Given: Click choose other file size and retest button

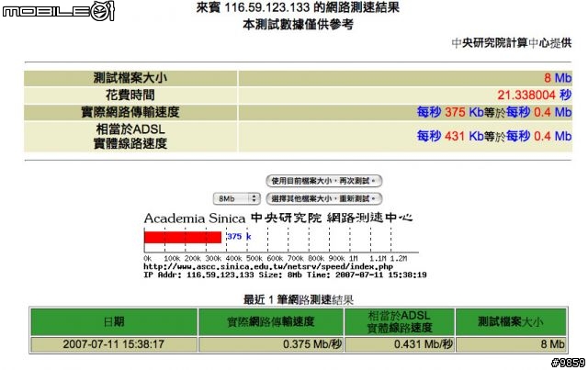Looking at the screenshot, I should (x=323, y=198).
